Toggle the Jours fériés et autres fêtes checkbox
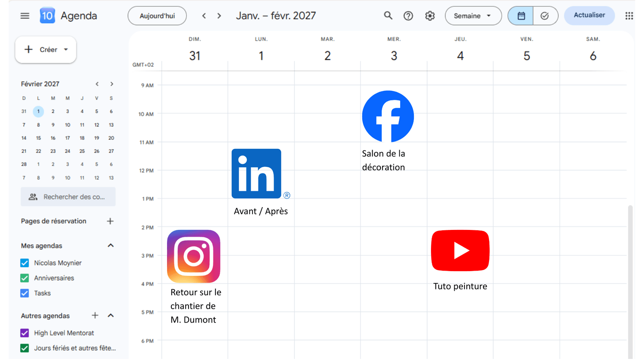Viewport: 644px width, 362px height. 24,348
